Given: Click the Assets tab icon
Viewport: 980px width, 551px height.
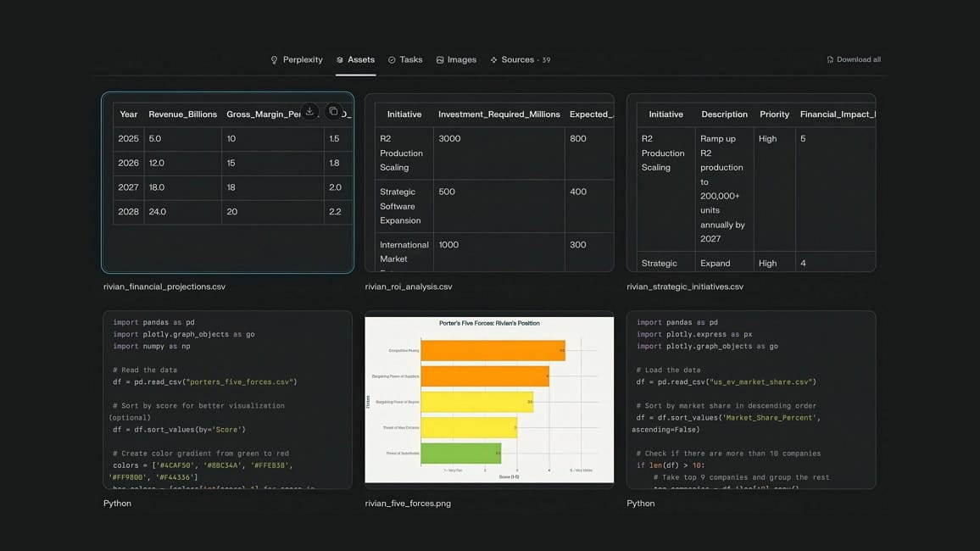Looking at the screenshot, I should pyautogui.click(x=342, y=59).
